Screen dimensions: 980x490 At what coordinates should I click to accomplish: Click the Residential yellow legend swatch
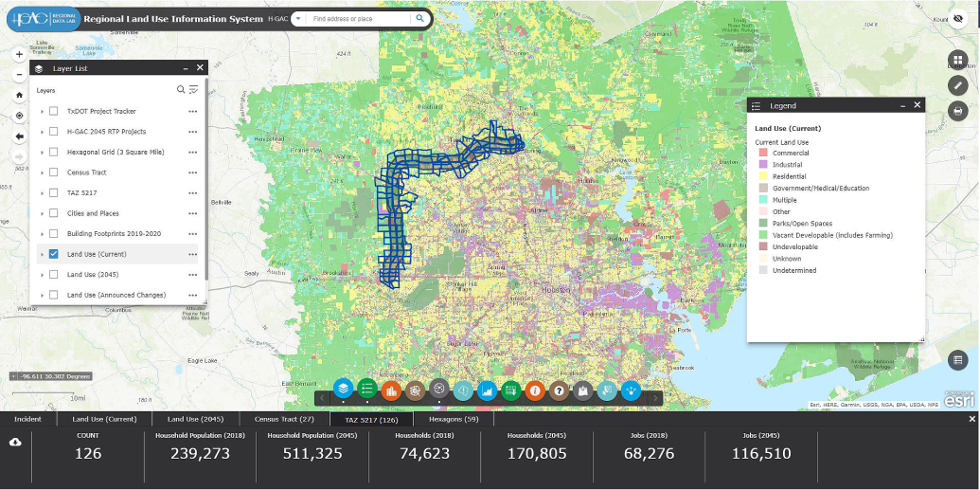762,176
